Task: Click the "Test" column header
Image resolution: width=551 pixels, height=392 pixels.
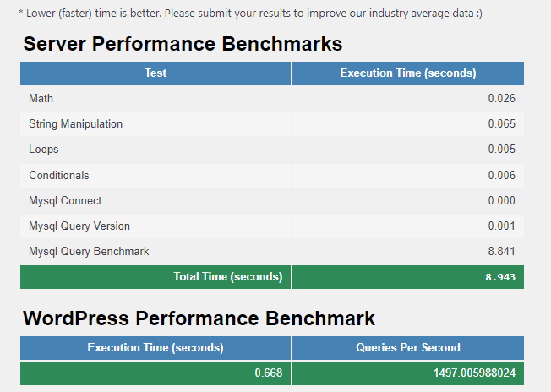Action: click(155, 73)
